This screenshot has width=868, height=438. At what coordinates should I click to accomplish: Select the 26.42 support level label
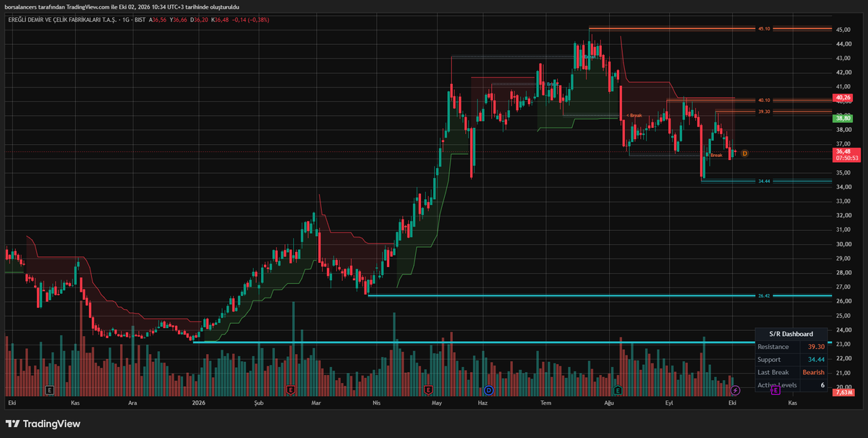765,295
